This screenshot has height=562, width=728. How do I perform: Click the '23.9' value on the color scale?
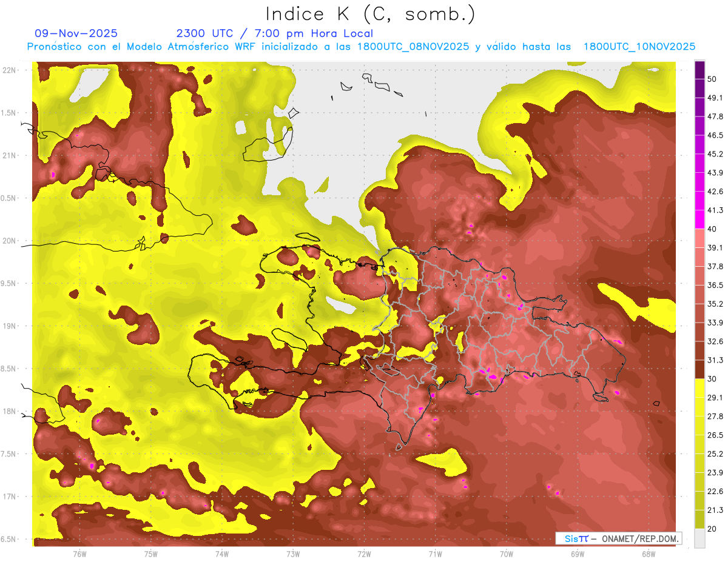pyautogui.click(x=715, y=473)
